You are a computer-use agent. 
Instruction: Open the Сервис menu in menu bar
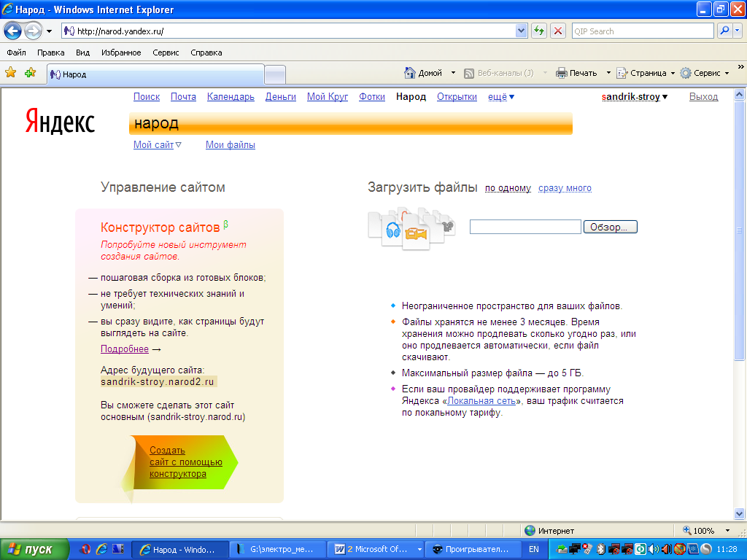tap(166, 52)
